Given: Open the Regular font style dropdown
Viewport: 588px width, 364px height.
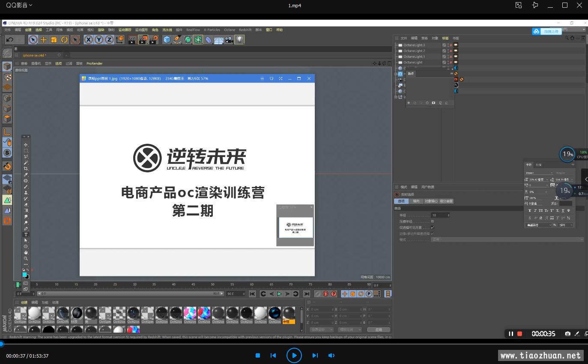Looking at the screenshot, I should point(564,173).
